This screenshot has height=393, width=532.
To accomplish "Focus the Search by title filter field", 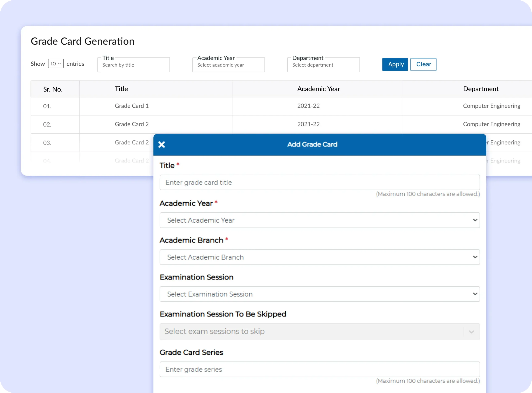I will (133, 65).
